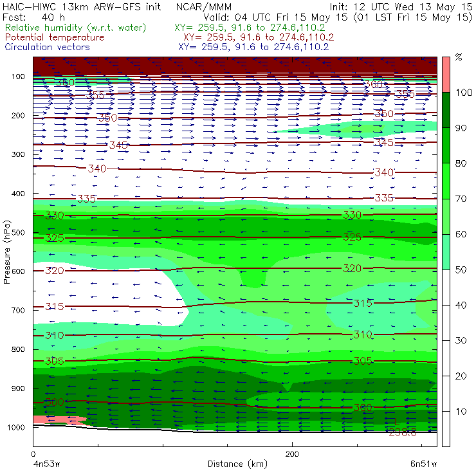Click the right-hand '345' contour label

click(x=384, y=142)
